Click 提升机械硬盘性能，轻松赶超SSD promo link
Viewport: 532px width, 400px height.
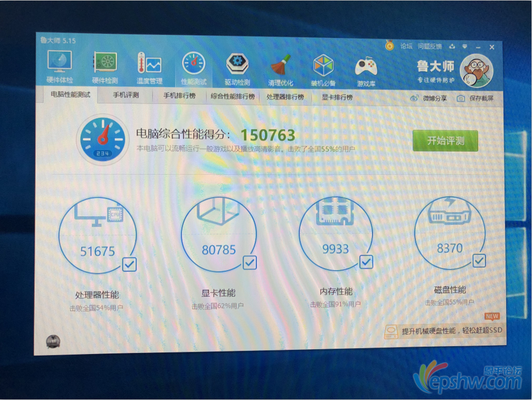pyautogui.click(x=452, y=331)
